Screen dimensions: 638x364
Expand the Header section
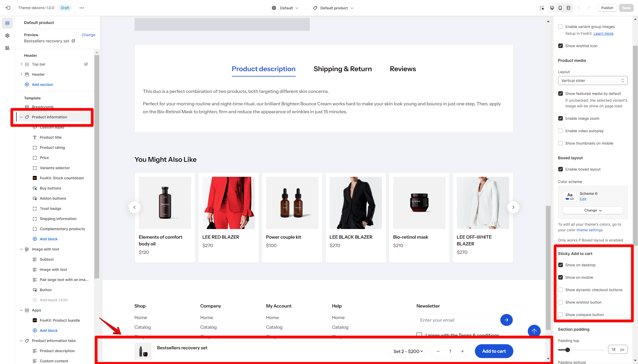(21, 74)
